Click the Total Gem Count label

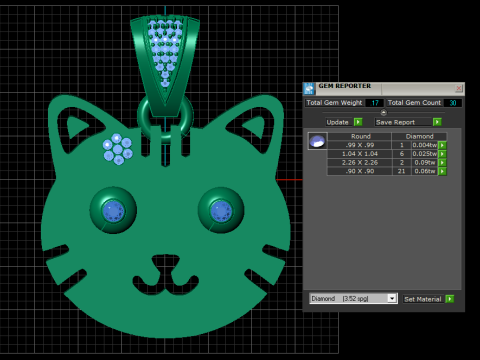tap(414, 103)
